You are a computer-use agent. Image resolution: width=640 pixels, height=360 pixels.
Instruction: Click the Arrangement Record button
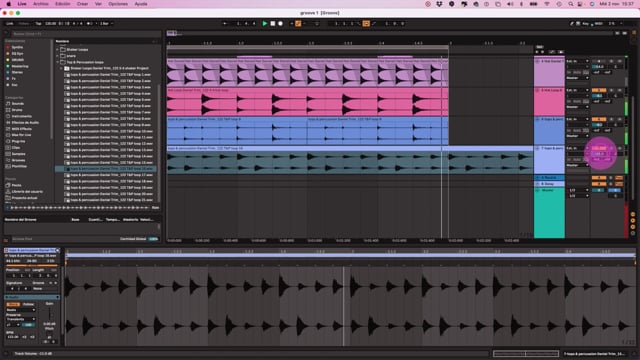click(280, 24)
